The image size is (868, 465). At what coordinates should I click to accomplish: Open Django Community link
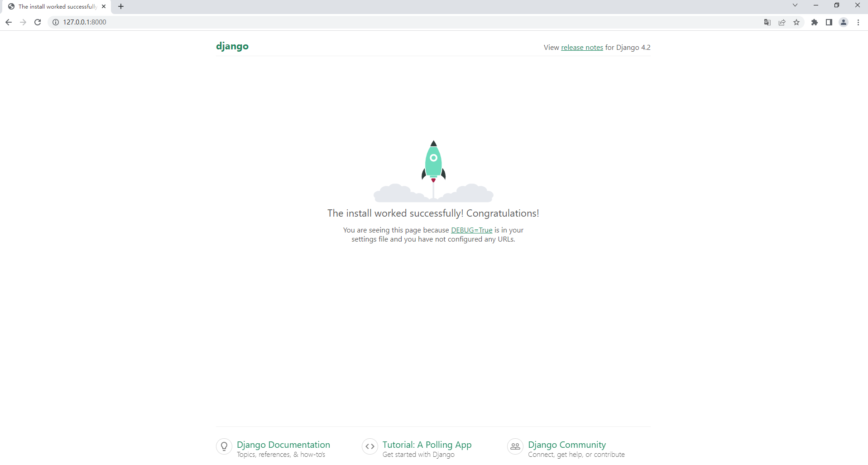point(567,445)
